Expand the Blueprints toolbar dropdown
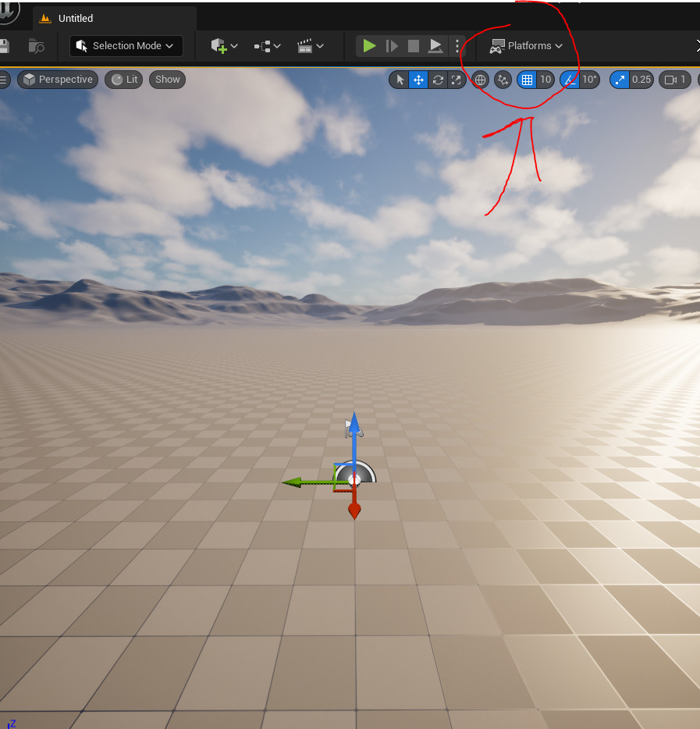This screenshot has height=729, width=700. 267,45
